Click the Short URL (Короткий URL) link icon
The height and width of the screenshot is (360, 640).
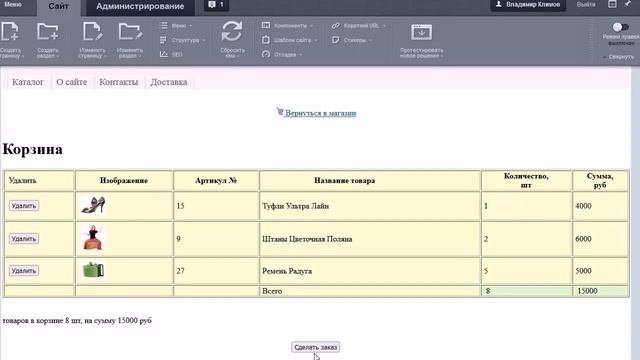(336, 26)
